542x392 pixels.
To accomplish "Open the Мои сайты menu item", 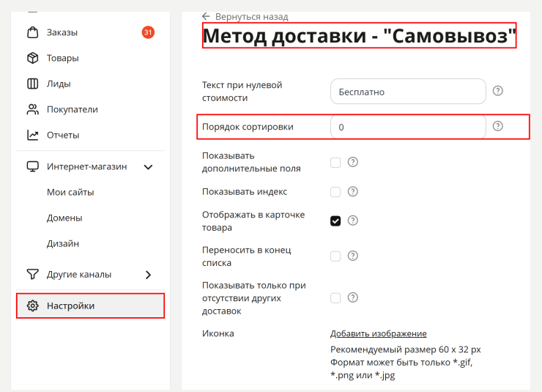I will click(70, 193).
